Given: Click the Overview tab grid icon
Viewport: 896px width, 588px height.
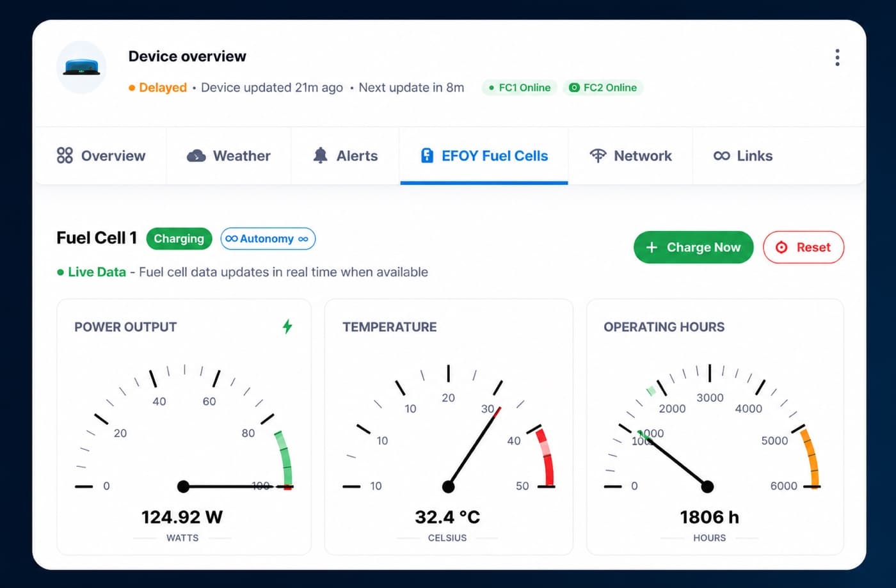Looking at the screenshot, I should click(x=65, y=155).
